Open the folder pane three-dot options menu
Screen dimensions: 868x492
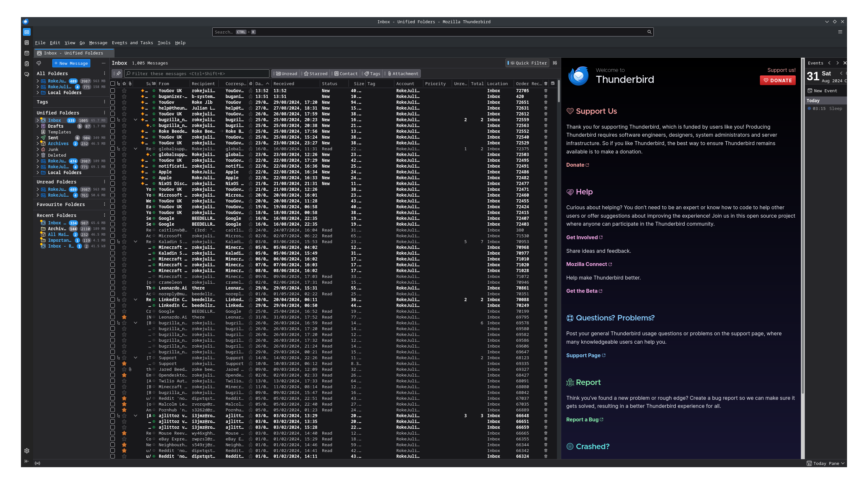(104, 63)
